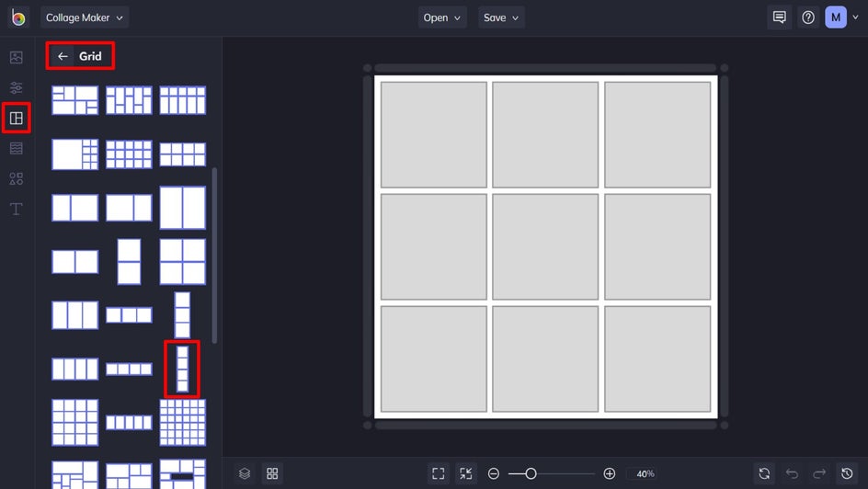Open the Collage Maker dropdown
This screenshot has height=489, width=868.
[85, 17]
